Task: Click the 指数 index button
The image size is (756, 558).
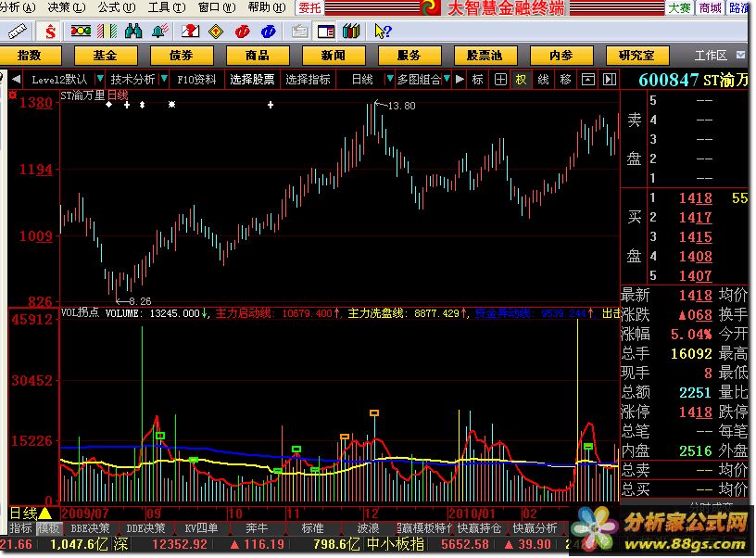Action: tap(30, 56)
